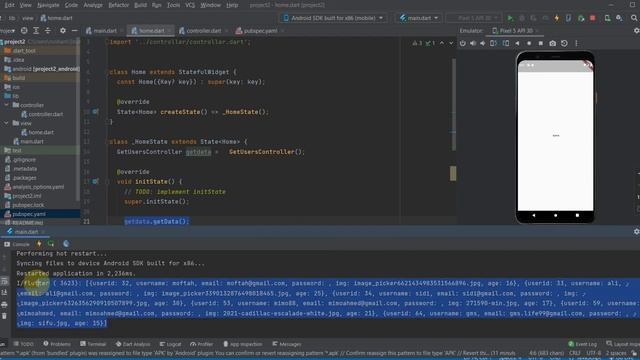The height and width of the screenshot is (360, 640).
Task: Open device selector Android SDK built for x86
Action: pos(333,18)
